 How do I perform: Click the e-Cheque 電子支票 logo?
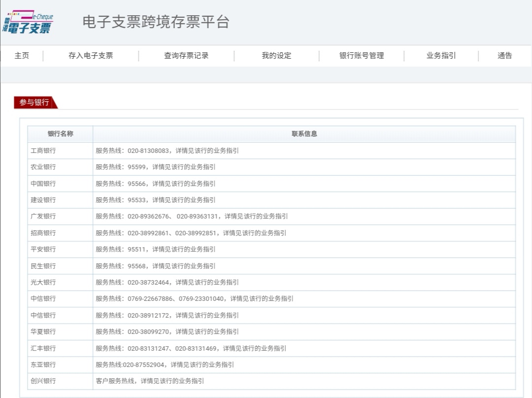click(x=28, y=22)
